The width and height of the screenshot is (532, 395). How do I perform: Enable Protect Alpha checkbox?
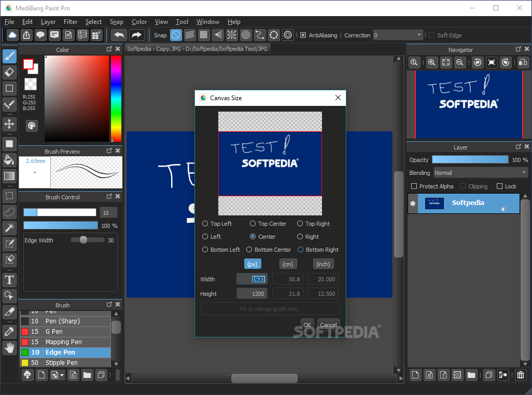click(414, 186)
